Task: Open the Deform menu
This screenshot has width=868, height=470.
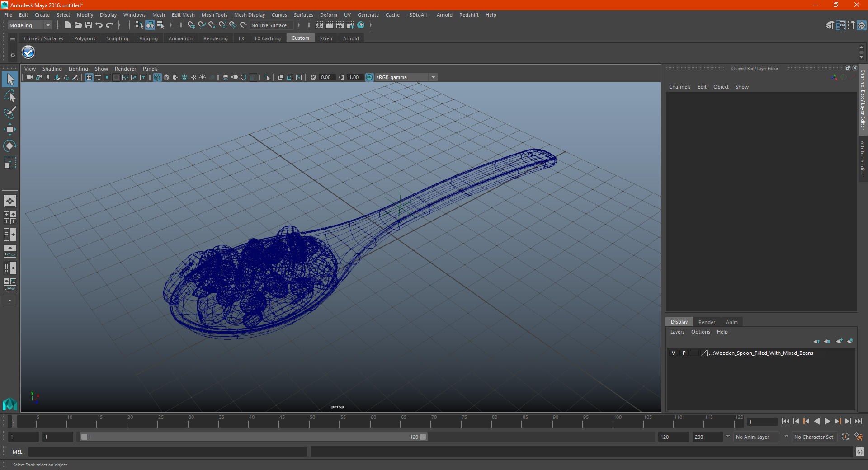Action: coord(328,15)
